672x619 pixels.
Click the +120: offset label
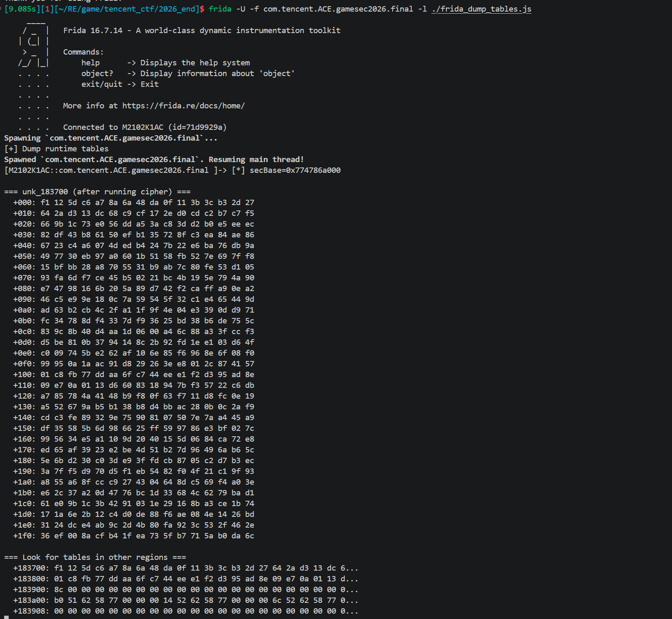(24, 396)
